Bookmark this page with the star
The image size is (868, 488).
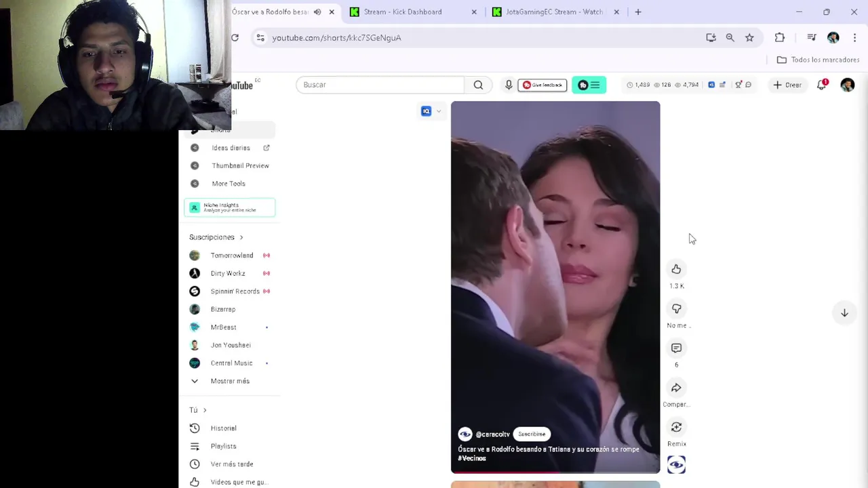pos(749,38)
